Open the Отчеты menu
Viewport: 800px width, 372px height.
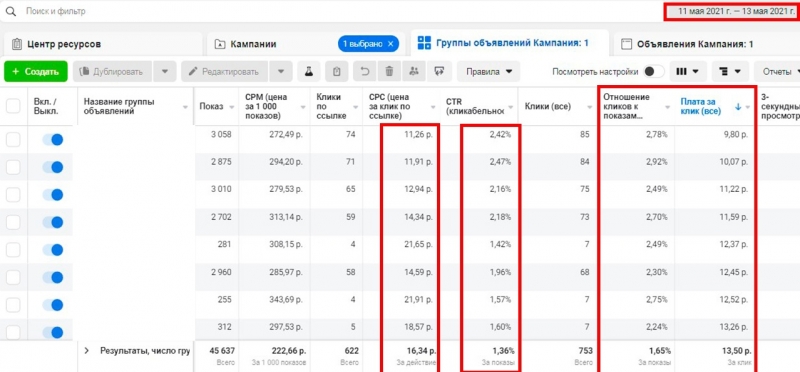click(777, 71)
